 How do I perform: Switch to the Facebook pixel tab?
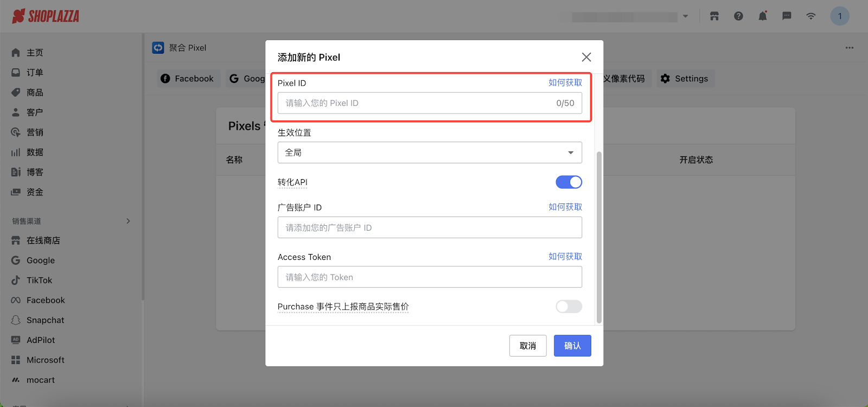pyautogui.click(x=188, y=79)
